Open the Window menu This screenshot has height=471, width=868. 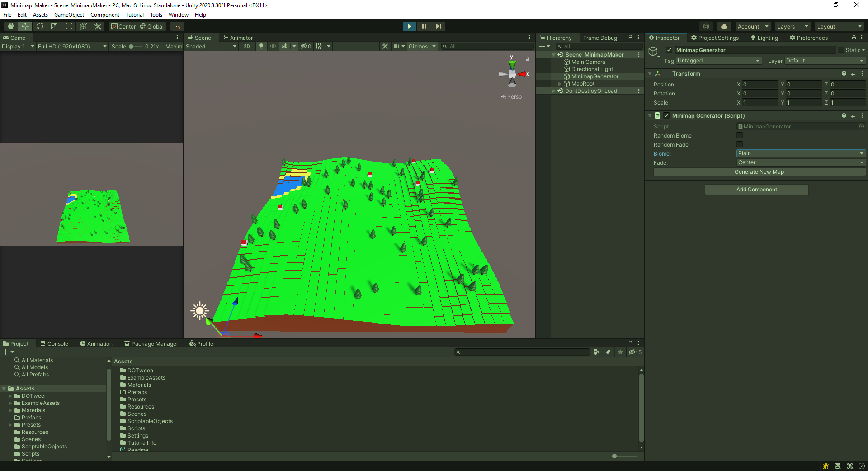coord(179,15)
